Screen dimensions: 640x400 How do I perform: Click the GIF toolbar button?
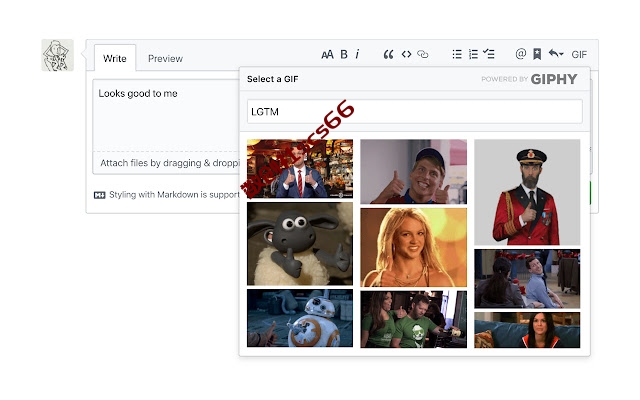[x=579, y=54]
